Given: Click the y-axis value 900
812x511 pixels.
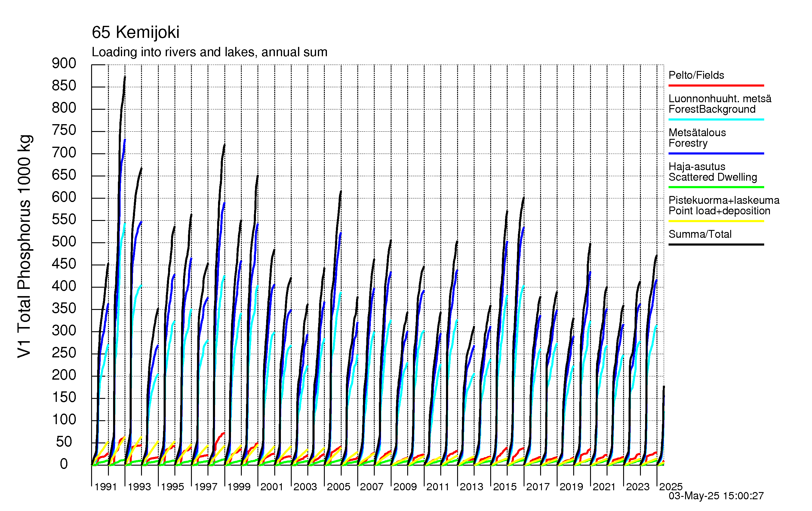Looking at the screenshot, I should click(x=64, y=63).
